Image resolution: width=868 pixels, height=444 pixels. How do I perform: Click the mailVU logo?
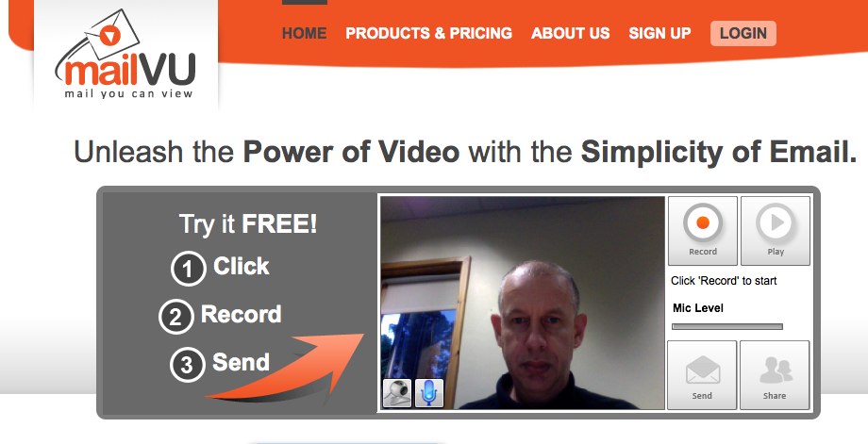tap(125, 54)
